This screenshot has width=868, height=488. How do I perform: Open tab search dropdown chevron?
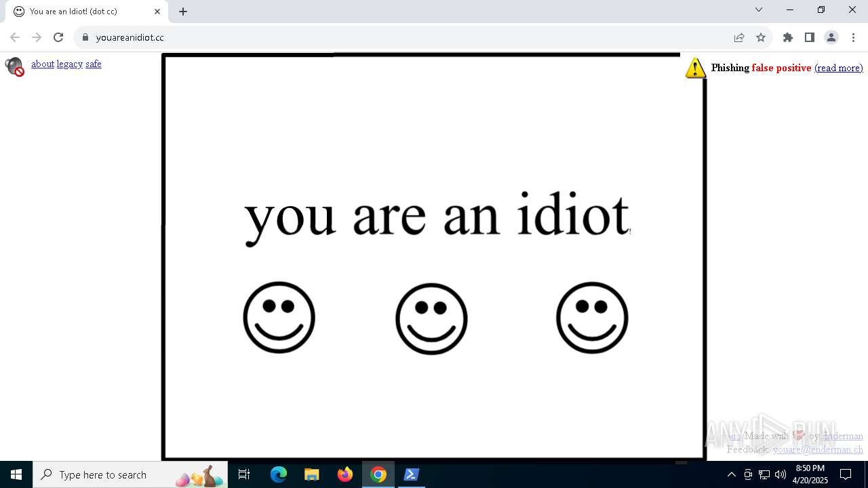tap(759, 9)
